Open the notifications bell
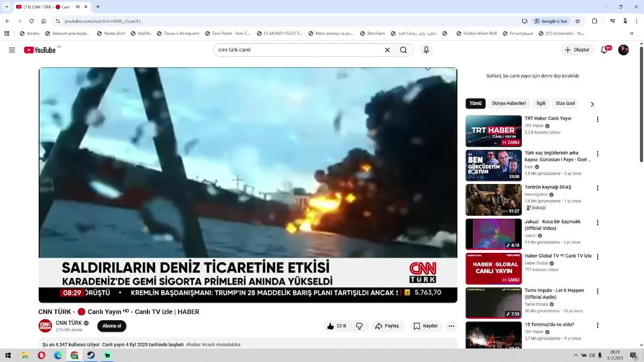Viewport: 644px width, 362px height. click(x=605, y=50)
